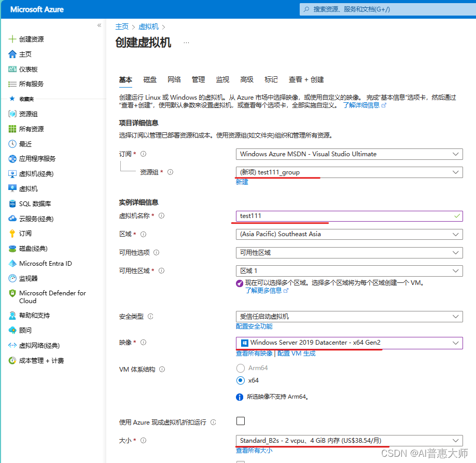Image resolution: width=476 pixels, height=463 pixels.
Task: Open the Subscriptions key icon
Action: [x=12, y=234]
